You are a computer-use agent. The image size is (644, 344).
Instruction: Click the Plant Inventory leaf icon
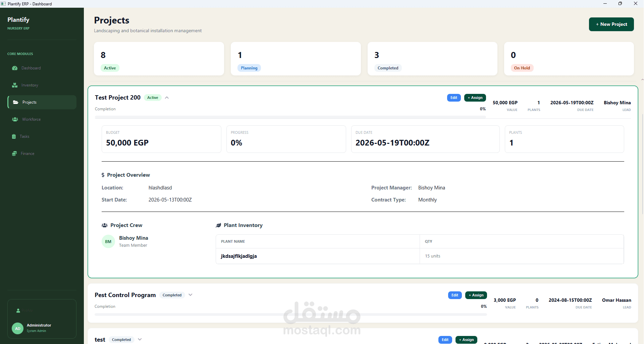click(x=218, y=225)
